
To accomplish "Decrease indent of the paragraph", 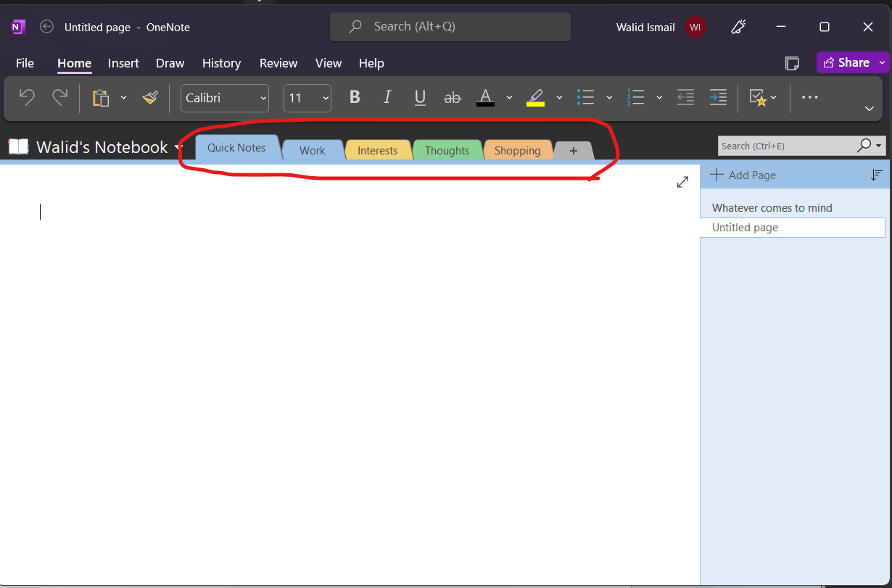I will click(x=685, y=97).
